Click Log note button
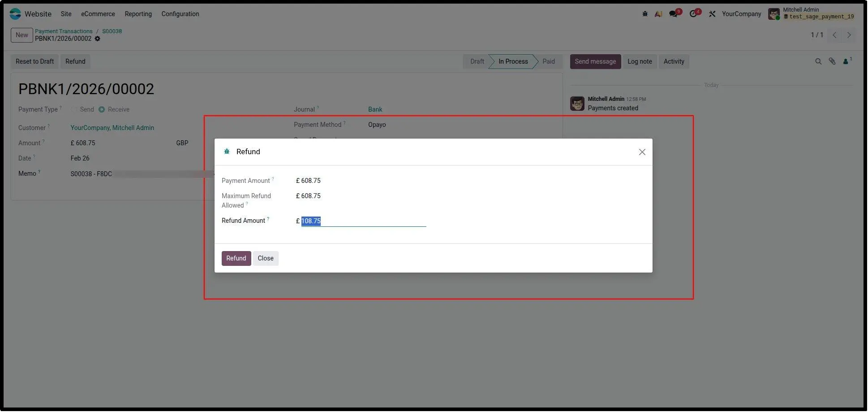The image size is (868, 412). point(640,61)
